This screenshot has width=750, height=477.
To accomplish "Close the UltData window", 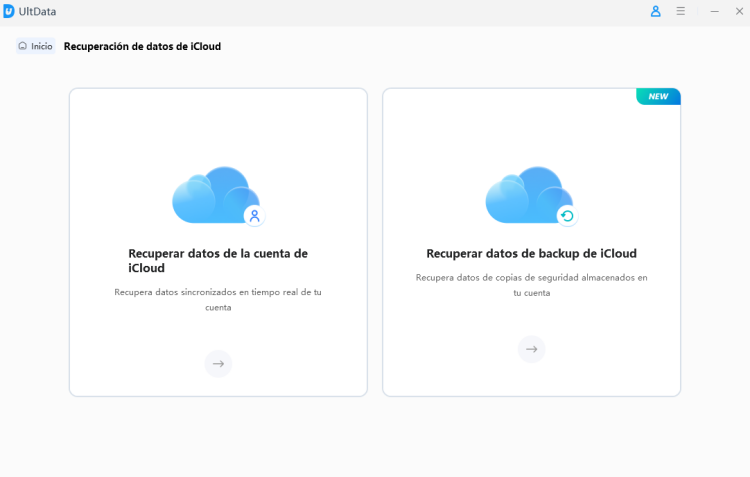I will tap(739, 11).
